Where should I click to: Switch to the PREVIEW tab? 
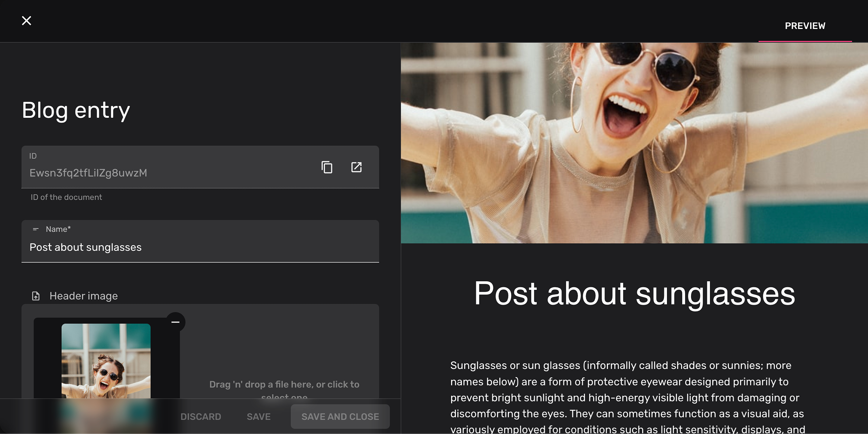(805, 26)
